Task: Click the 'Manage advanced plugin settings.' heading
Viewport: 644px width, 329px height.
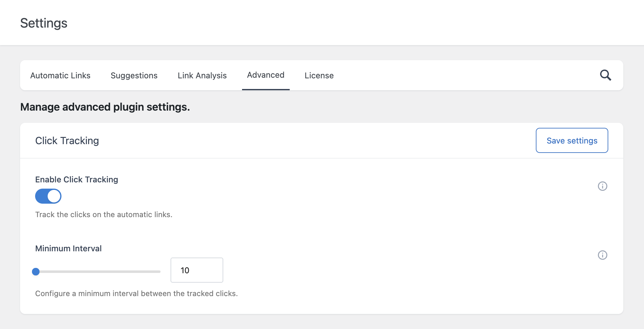Action: (105, 107)
